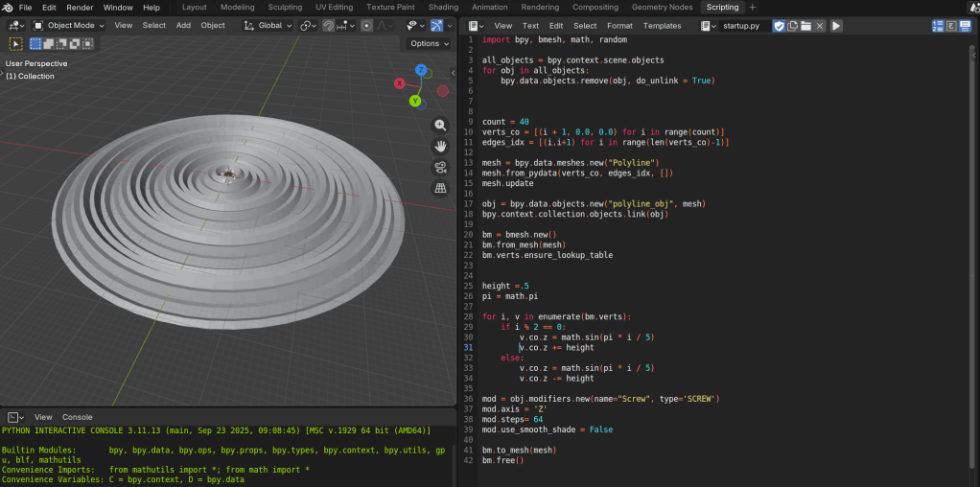Open the Templates menu in text editor

point(662,26)
